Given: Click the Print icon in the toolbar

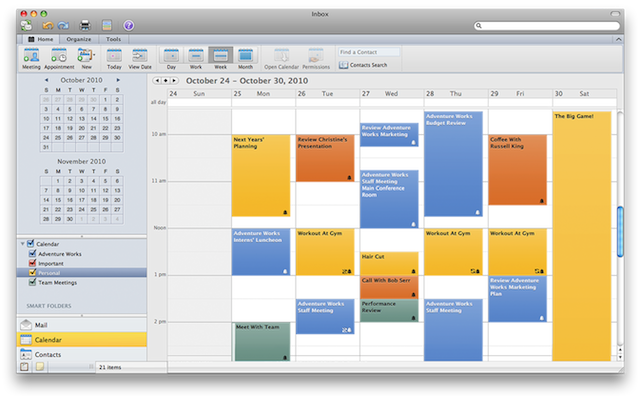Looking at the screenshot, I should (85, 25).
